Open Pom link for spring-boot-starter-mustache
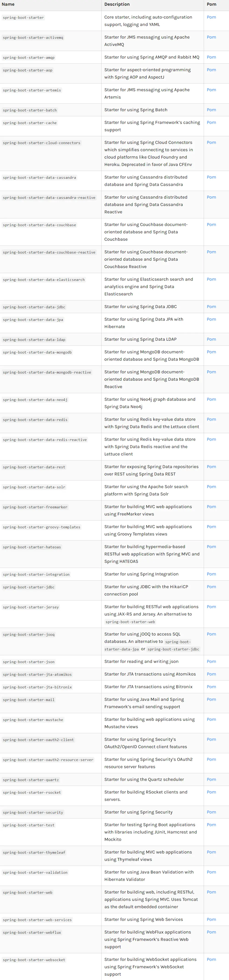This screenshot has width=229, height=980. 211,720
